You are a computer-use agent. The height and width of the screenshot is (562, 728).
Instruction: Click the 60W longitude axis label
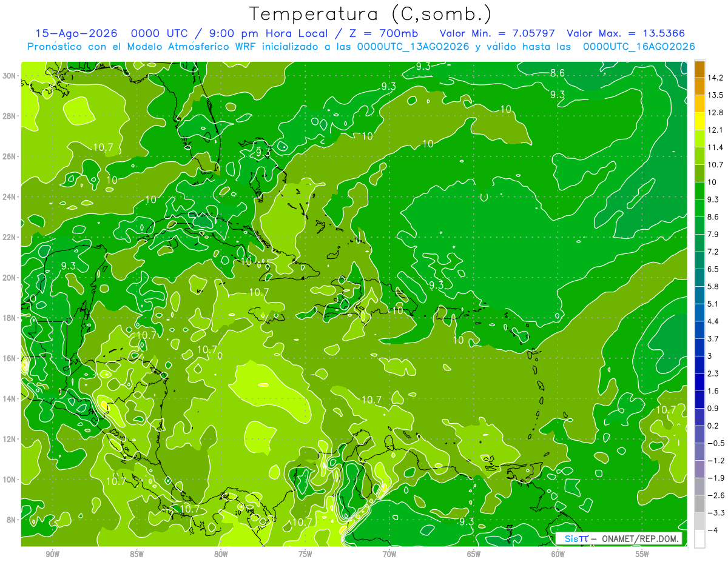coord(558,554)
